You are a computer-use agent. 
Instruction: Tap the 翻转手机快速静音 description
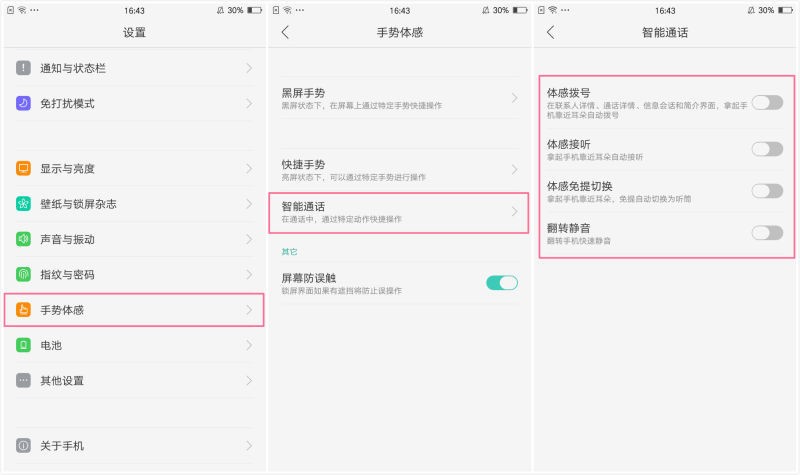(x=579, y=240)
